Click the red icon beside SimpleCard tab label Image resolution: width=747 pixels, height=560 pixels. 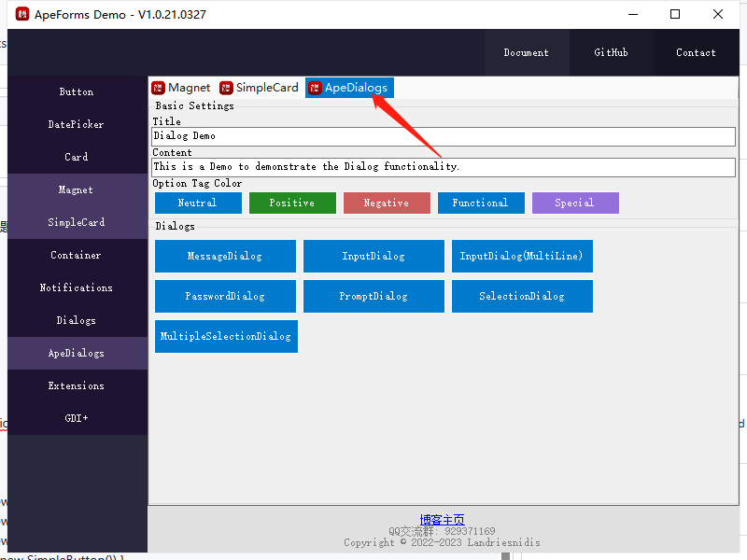pos(226,88)
